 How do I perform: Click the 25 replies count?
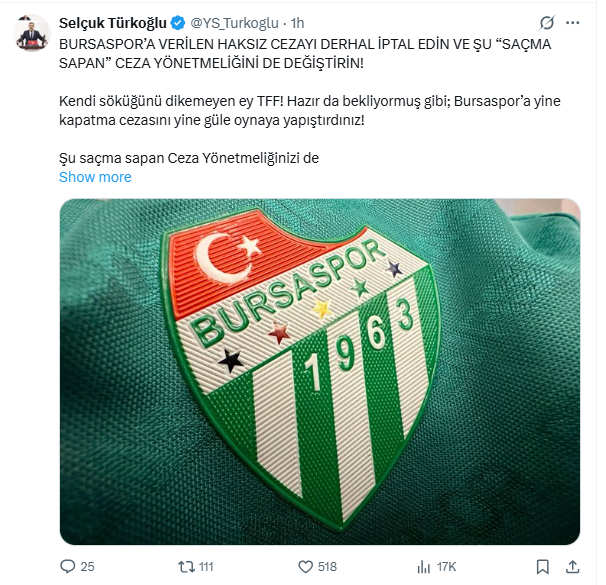coord(87,567)
